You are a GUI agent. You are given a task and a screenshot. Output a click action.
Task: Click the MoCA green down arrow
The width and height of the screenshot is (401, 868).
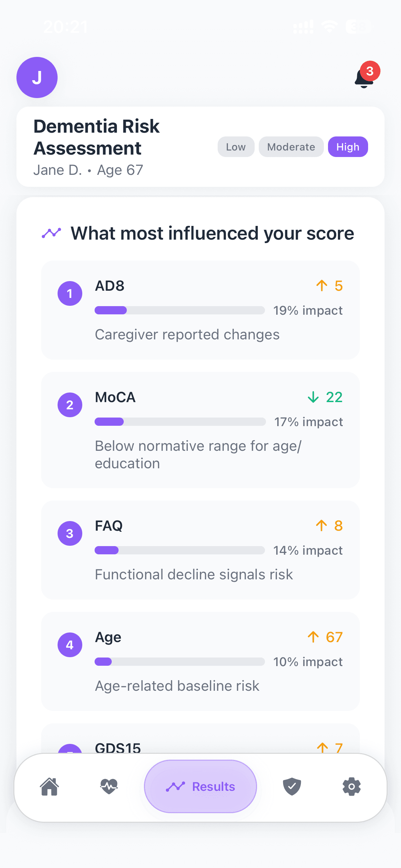(313, 397)
